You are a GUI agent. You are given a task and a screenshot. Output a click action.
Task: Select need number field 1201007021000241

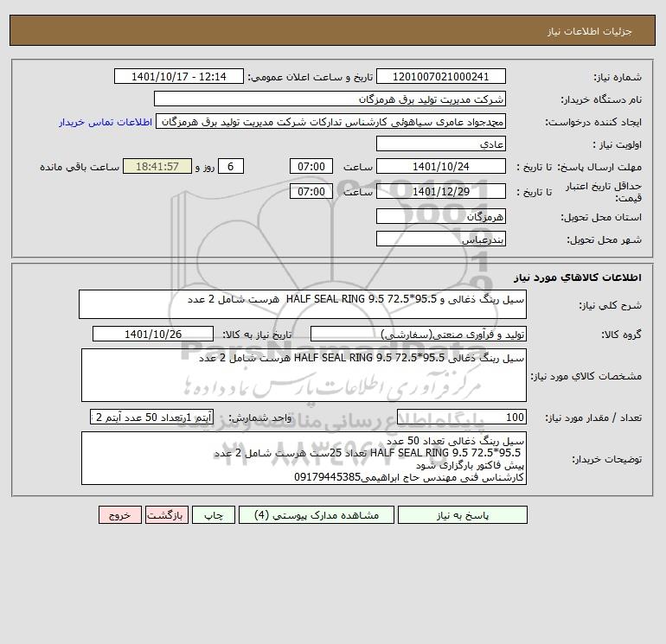click(441, 76)
